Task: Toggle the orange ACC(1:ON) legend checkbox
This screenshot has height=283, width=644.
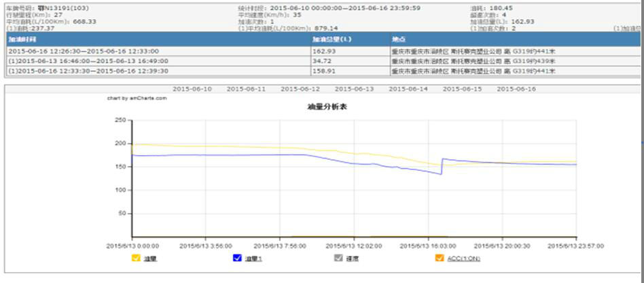Action: click(x=440, y=258)
